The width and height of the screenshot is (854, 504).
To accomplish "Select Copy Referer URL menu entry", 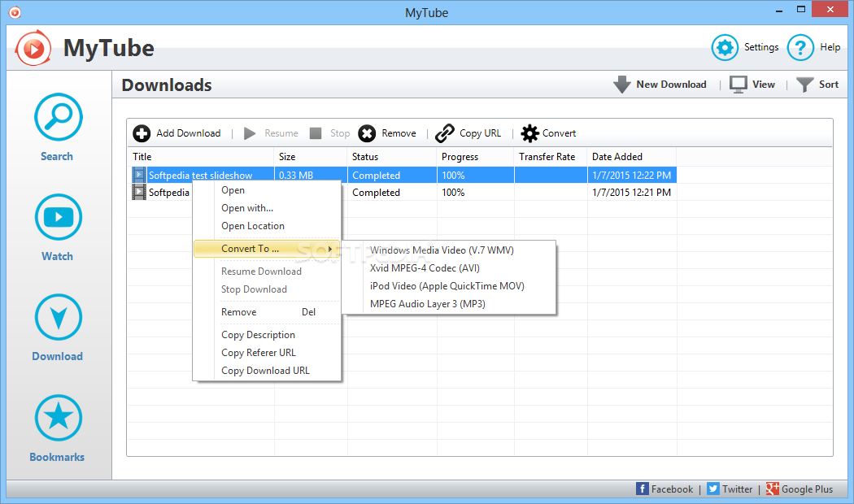I will (x=268, y=353).
